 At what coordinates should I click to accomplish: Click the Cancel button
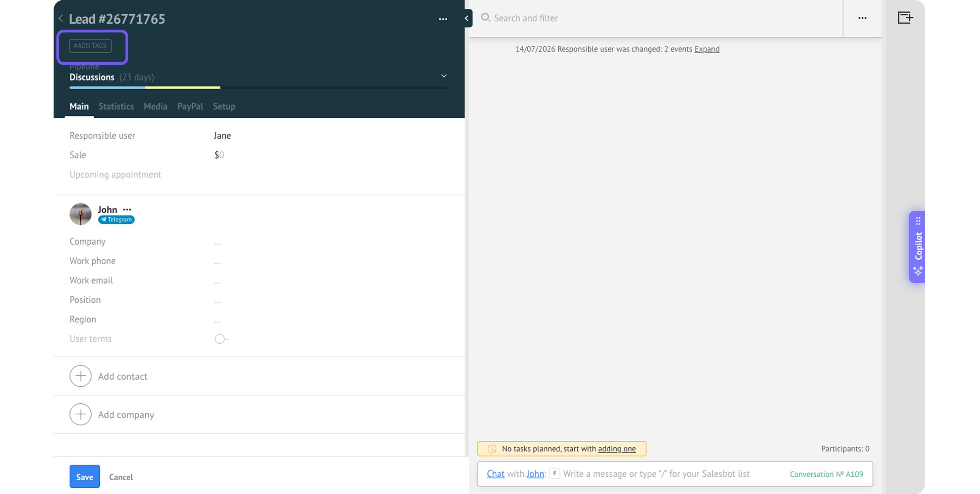tap(121, 477)
